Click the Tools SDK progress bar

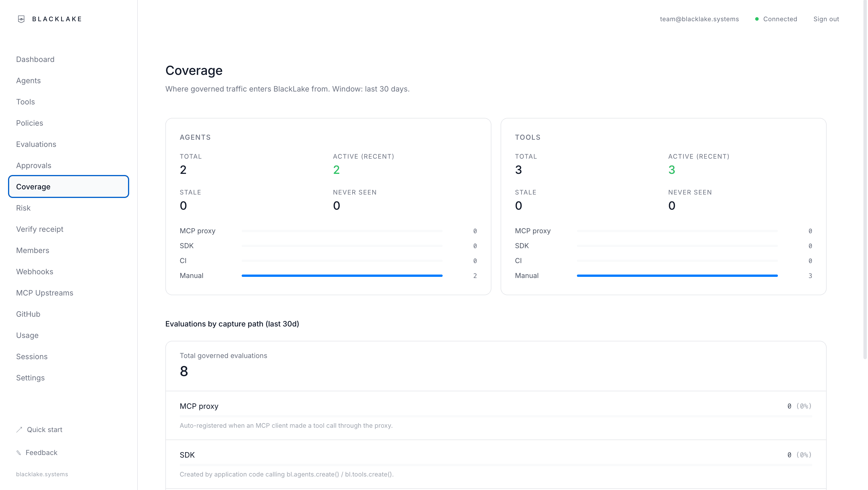(677, 246)
